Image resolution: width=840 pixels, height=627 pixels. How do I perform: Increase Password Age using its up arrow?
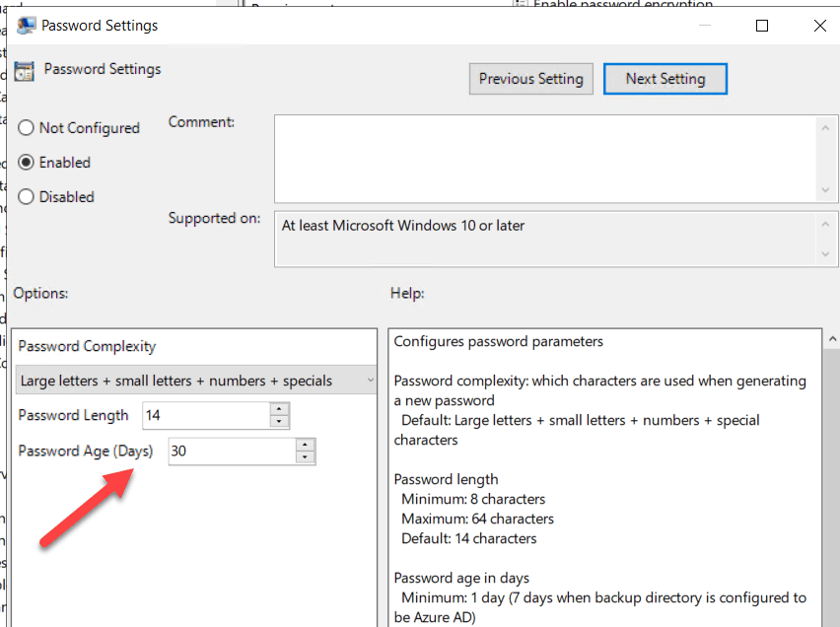click(305, 446)
